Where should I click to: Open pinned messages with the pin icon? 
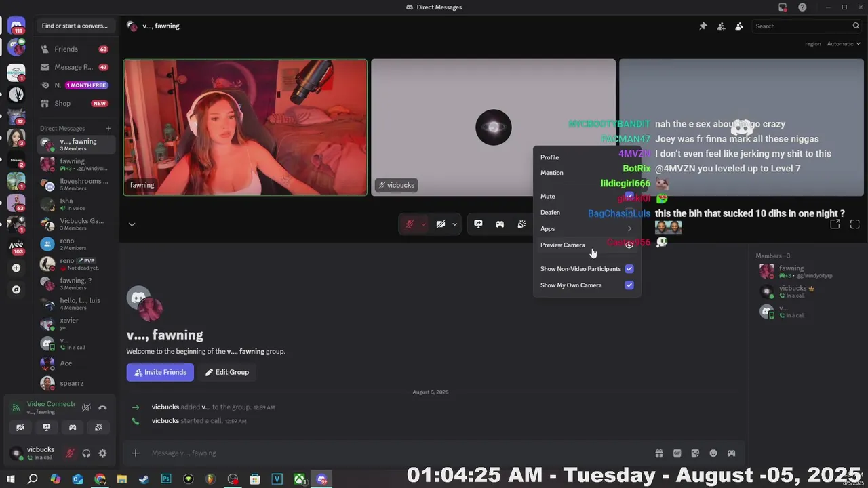(703, 26)
